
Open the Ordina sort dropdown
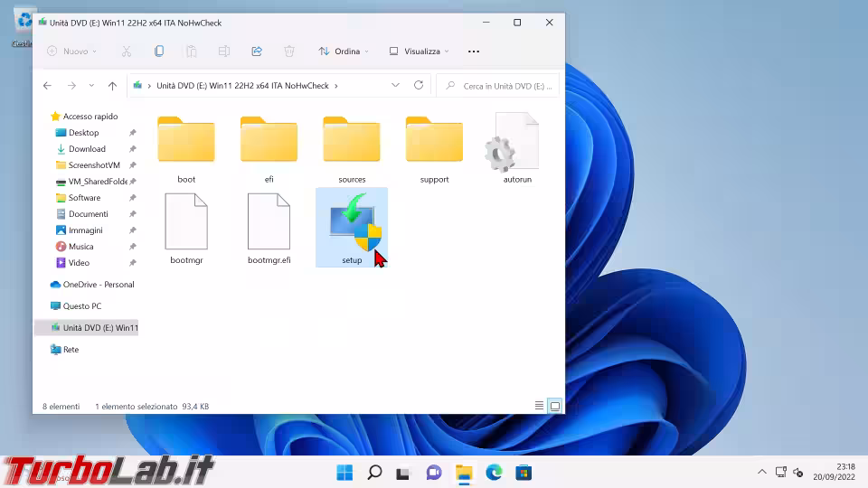tap(344, 52)
